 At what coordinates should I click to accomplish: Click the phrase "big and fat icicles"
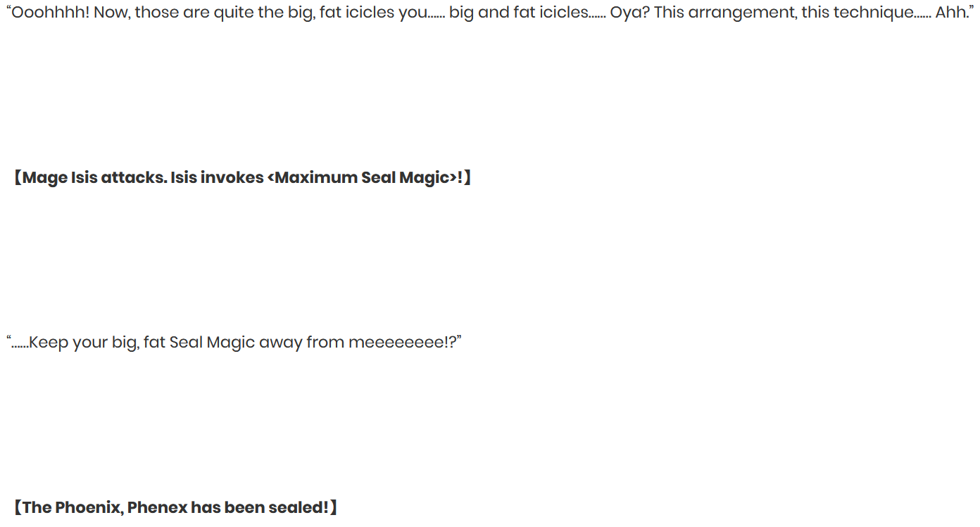pyautogui.click(x=518, y=13)
